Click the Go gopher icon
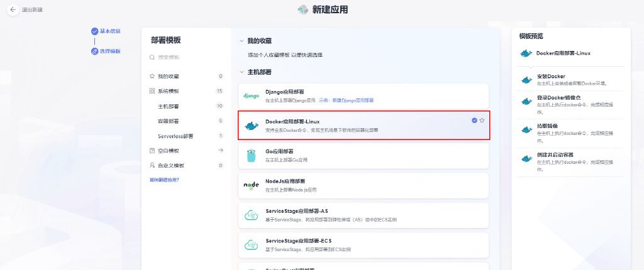This screenshot has width=644, height=270. (x=251, y=156)
